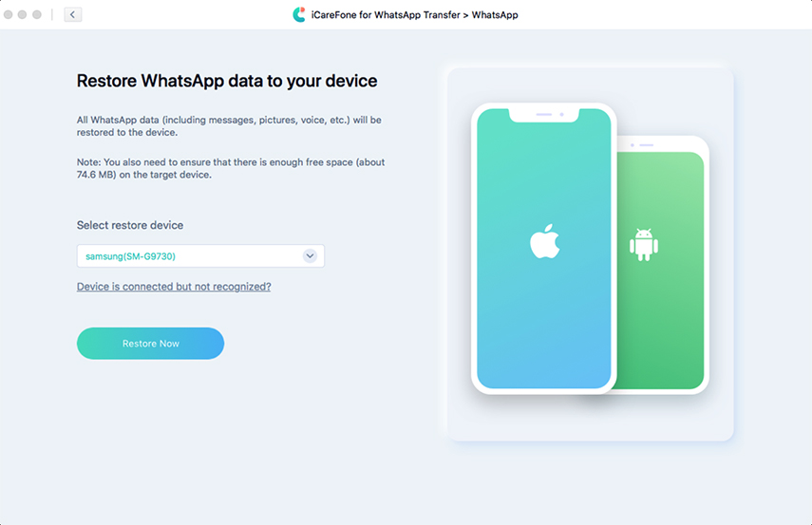Image resolution: width=812 pixels, height=525 pixels.
Task: Click the iCareFone logo icon
Action: [x=299, y=14]
